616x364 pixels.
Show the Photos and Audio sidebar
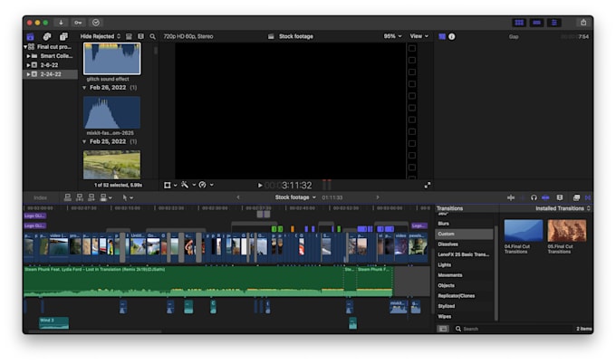(x=47, y=36)
